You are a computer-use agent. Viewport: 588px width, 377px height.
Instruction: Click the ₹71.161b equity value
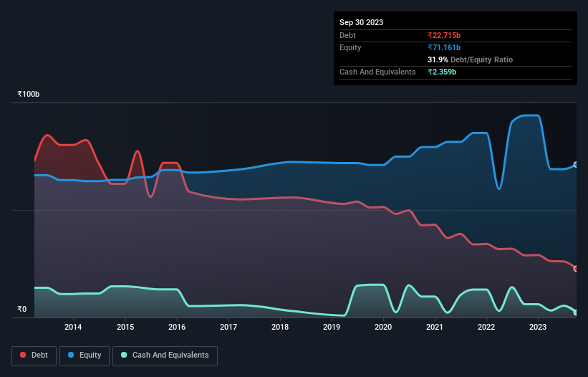point(444,47)
